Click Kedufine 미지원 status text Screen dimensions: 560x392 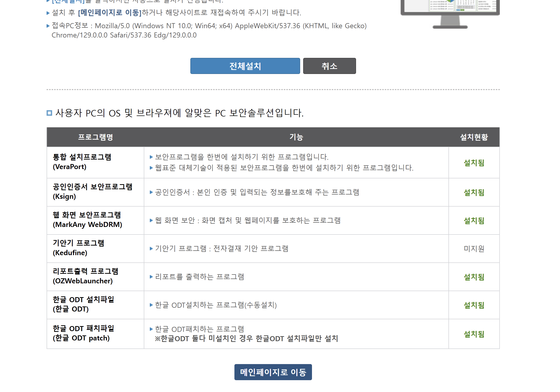(x=474, y=249)
